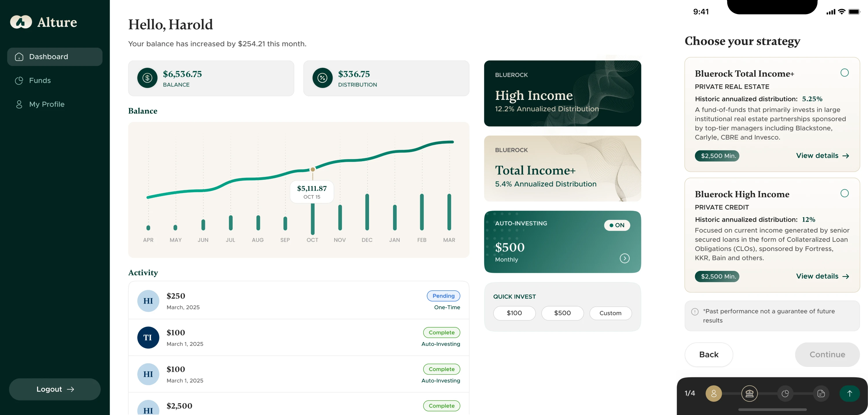Click the $336.75 distribution value
The image size is (868, 415).
point(354,74)
